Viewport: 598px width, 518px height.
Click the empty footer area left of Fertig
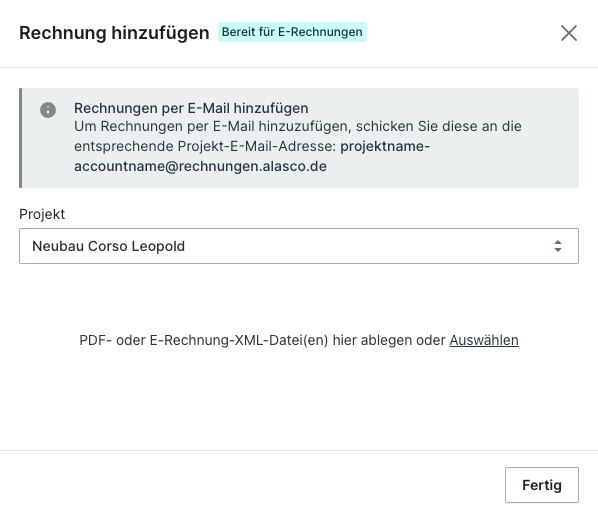tap(252, 485)
